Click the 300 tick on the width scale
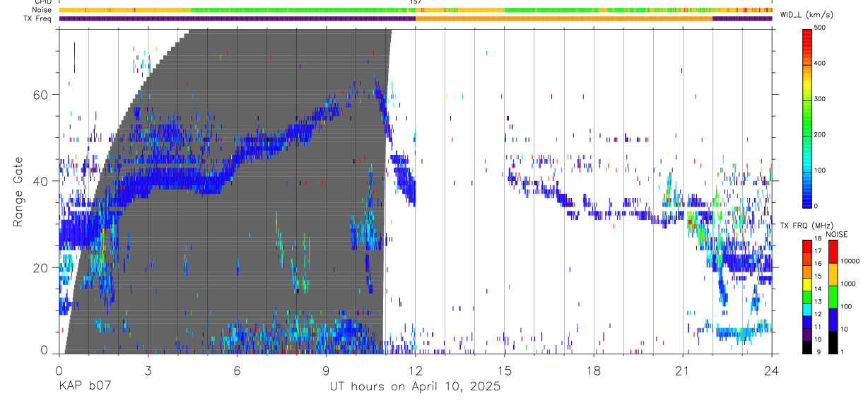The height and width of the screenshot is (401, 868). coord(821,99)
